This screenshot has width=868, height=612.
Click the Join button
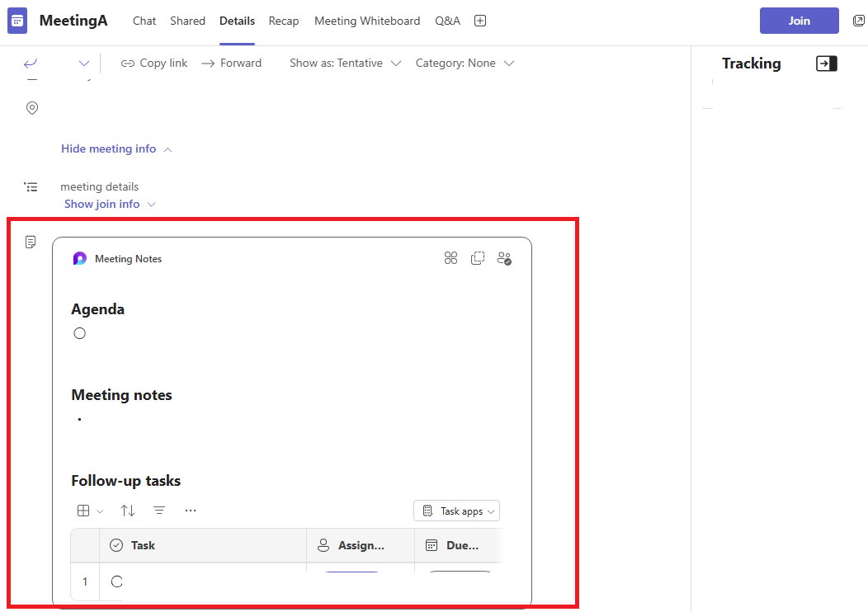click(x=799, y=21)
